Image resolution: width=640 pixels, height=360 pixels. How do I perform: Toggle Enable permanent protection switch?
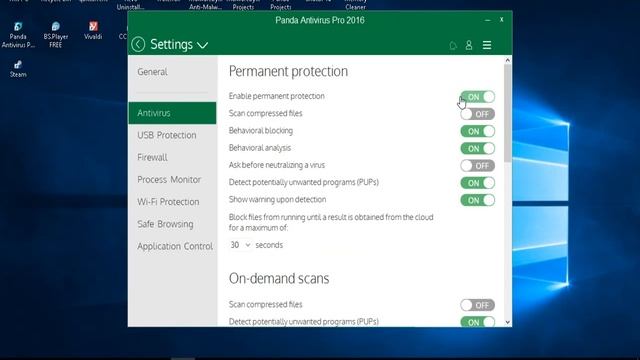point(478,97)
